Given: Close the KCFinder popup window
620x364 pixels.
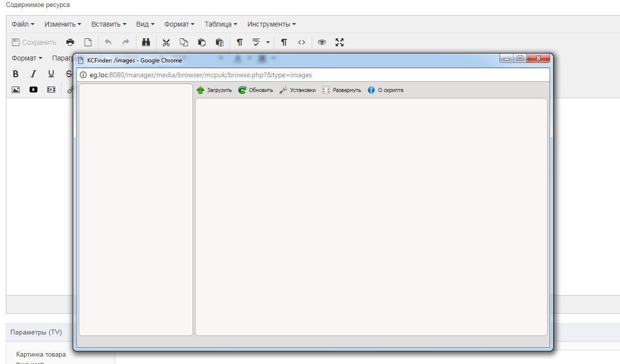Looking at the screenshot, I should (x=537, y=59).
